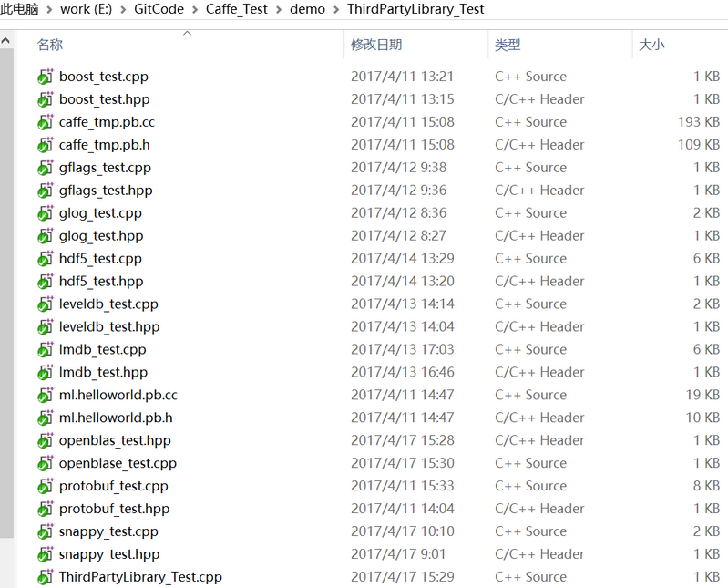728x588 pixels.
Task: Select the file name boost_test.cpp
Action: click(104, 77)
